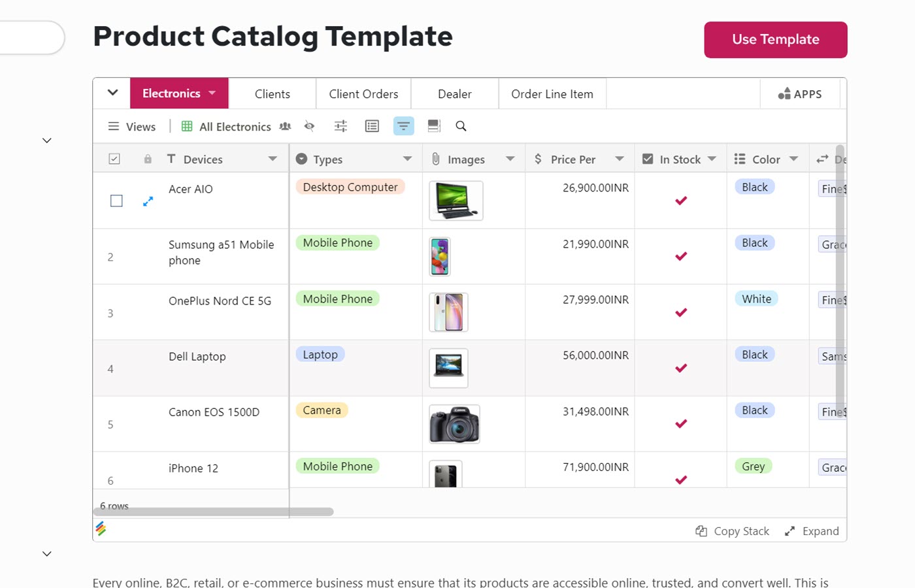Open the Color column dropdown
This screenshot has width=915, height=588.
[793, 159]
